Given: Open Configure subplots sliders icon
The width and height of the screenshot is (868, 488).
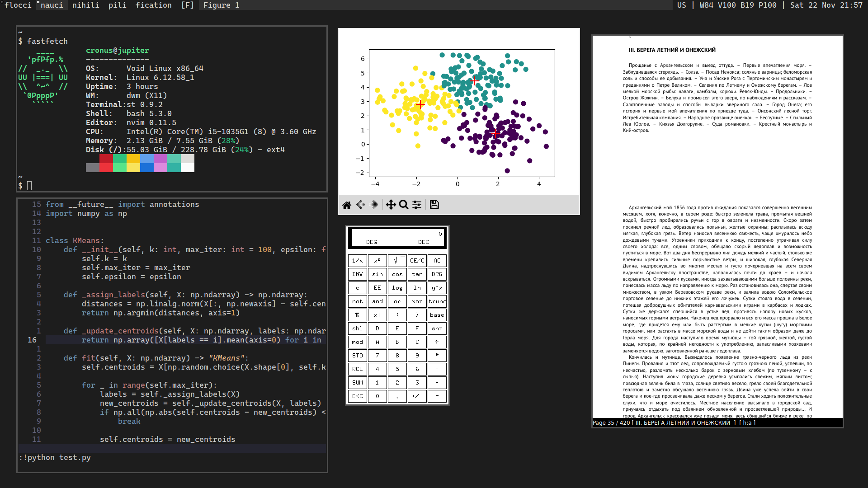Looking at the screenshot, I should [417, 205].
